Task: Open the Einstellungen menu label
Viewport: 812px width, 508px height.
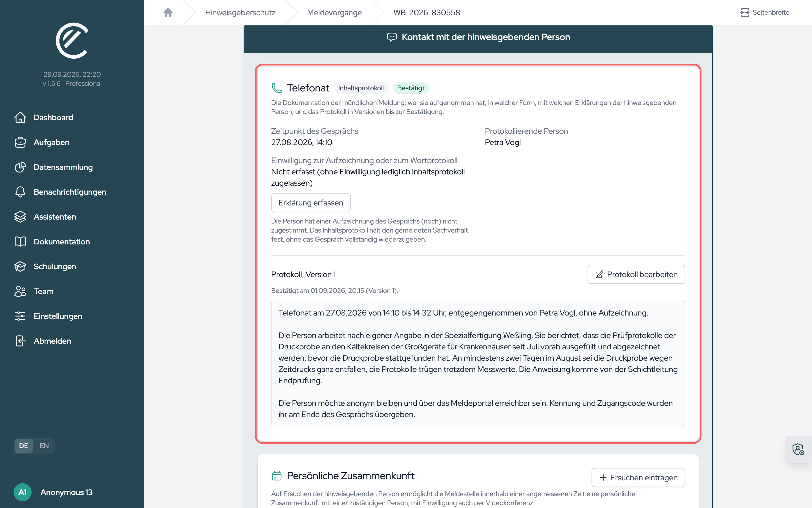Action: pyautogui.click(x=58, y=316)
